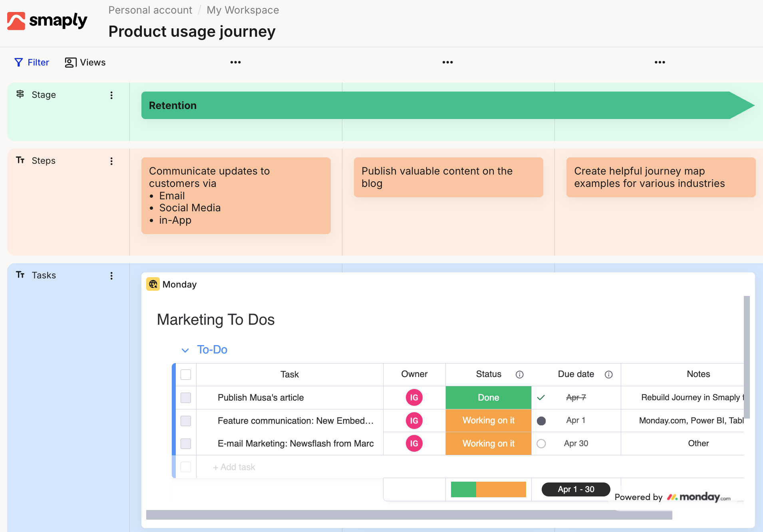Click the Monday embed globe icon

click(x=153, y=284)
